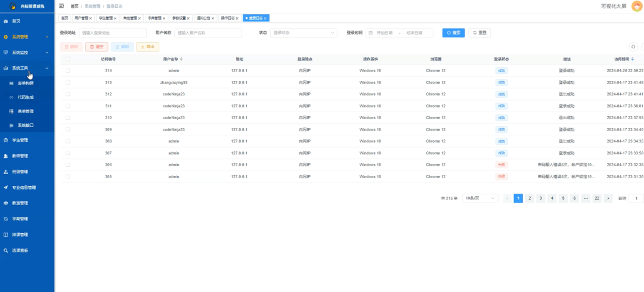Open the 10条/页 page size dropdown

[479, 198]
